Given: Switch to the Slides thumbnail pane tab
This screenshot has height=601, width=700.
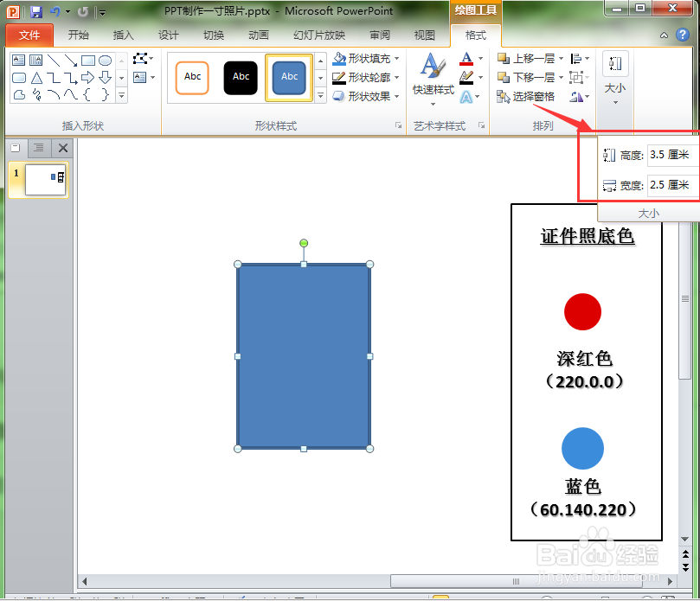Looking at the screenshot, I should coord(16,148).
